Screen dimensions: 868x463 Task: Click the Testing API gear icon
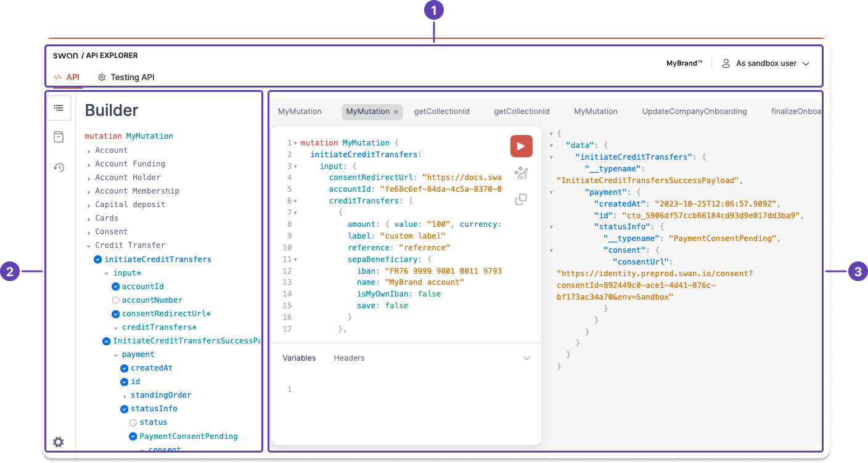click(101, 77)
